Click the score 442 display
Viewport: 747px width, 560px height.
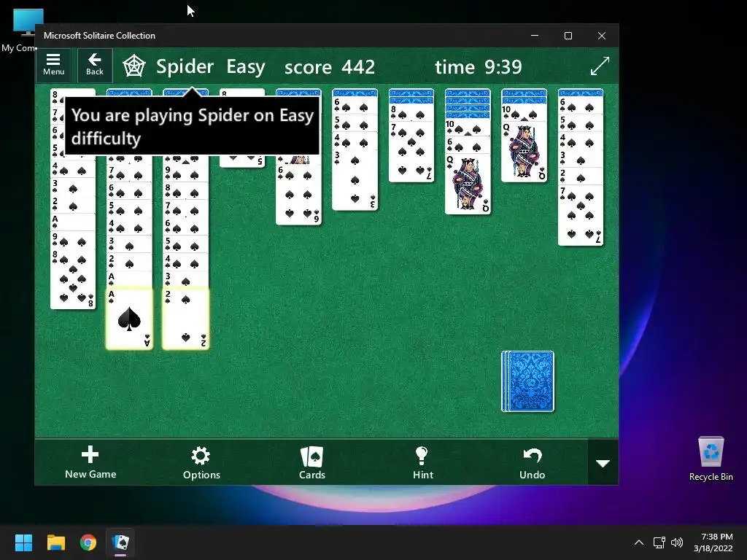(x=330, y=67)
